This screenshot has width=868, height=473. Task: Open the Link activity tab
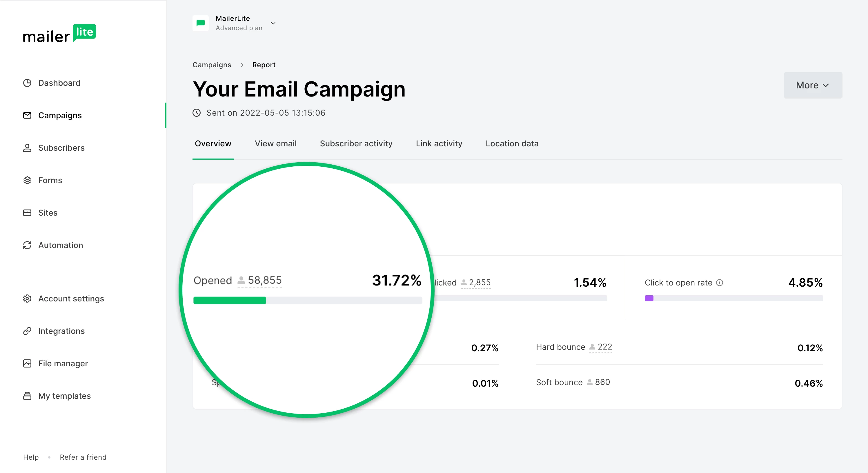[x=439, y=143]
